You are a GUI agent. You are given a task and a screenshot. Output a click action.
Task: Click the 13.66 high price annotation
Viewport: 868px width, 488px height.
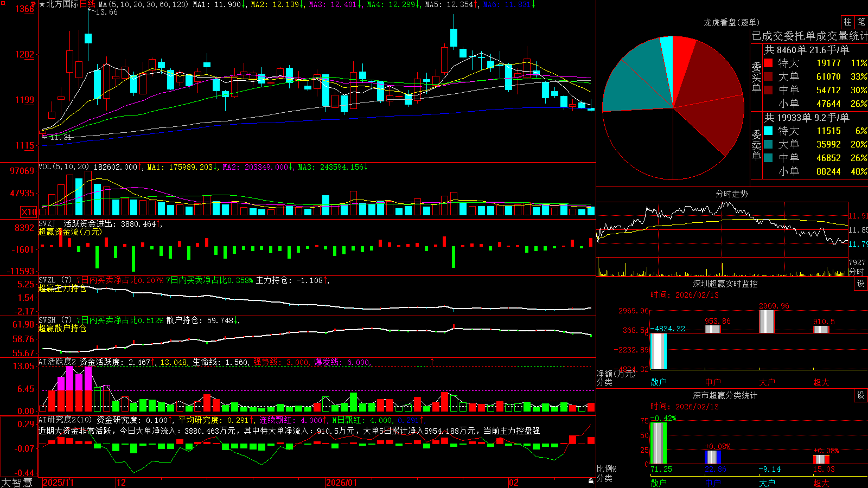(x=106, y=12)
